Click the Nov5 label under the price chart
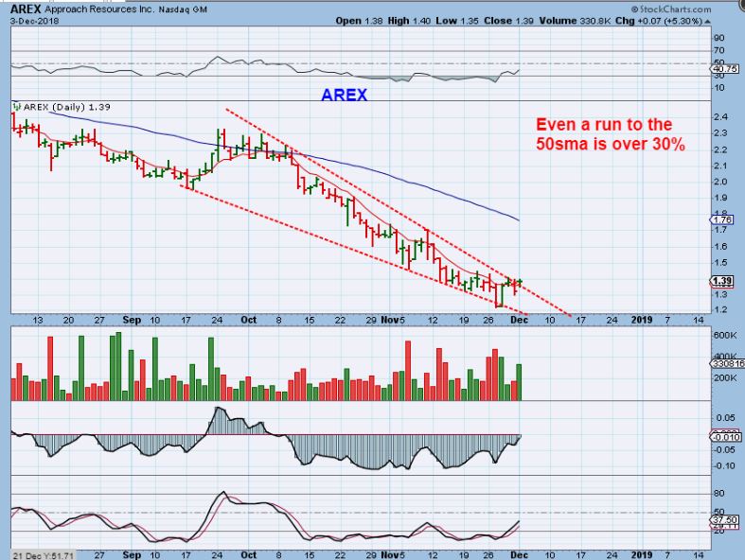Screen dimensions: 745x560 (393, 320)
